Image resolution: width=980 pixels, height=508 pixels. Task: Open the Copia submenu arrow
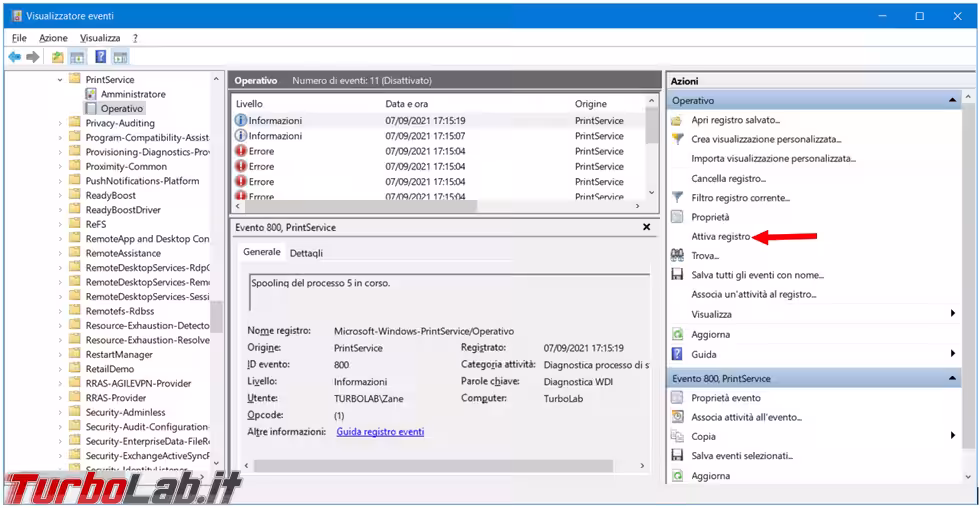click(953, 436)
